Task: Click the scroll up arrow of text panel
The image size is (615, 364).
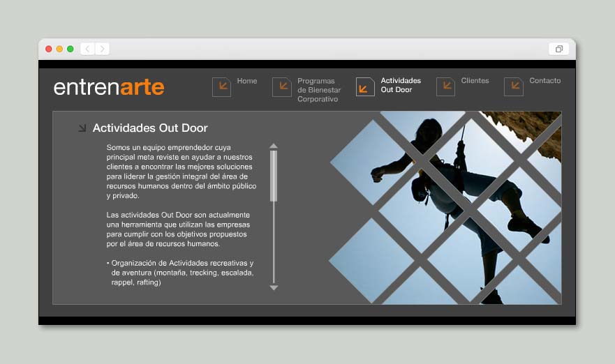Action: tap(274, 146)
